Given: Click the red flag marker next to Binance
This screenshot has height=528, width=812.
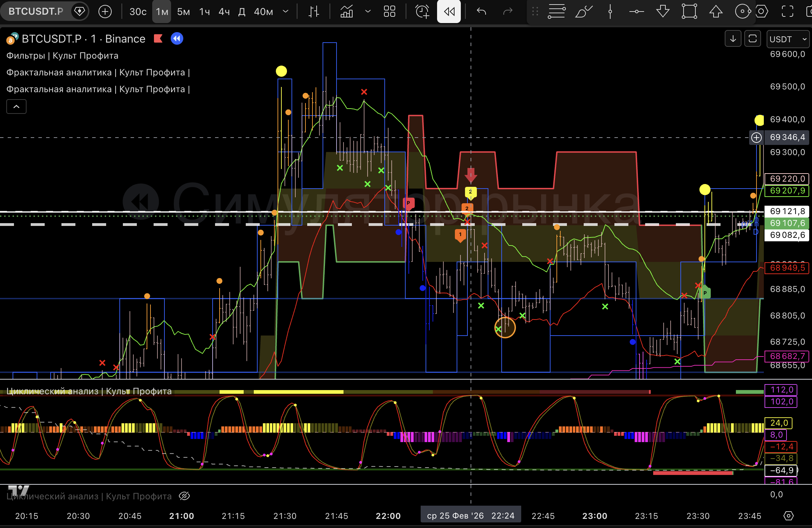Looking at the screenshot, I should coord(158,38).
